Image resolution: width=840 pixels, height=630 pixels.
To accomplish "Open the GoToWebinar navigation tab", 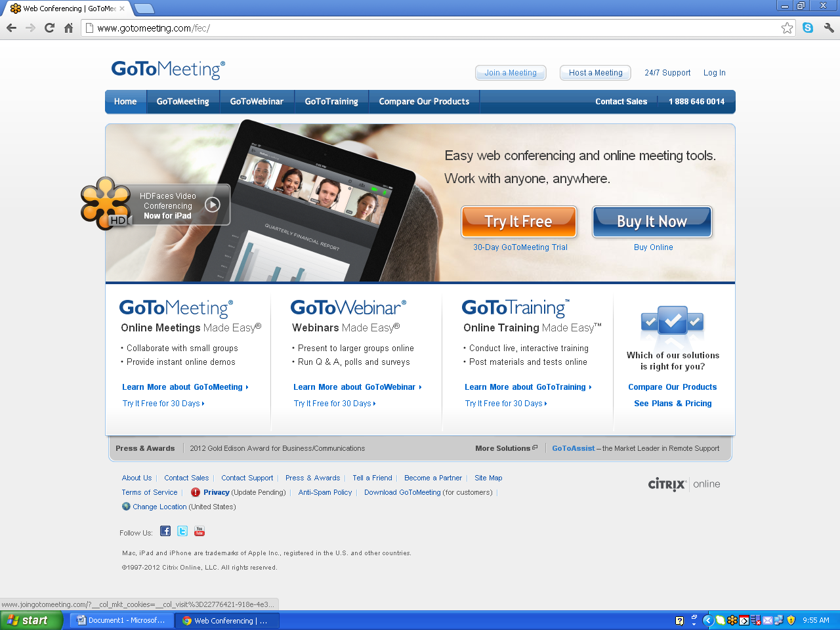I will 257,102.
